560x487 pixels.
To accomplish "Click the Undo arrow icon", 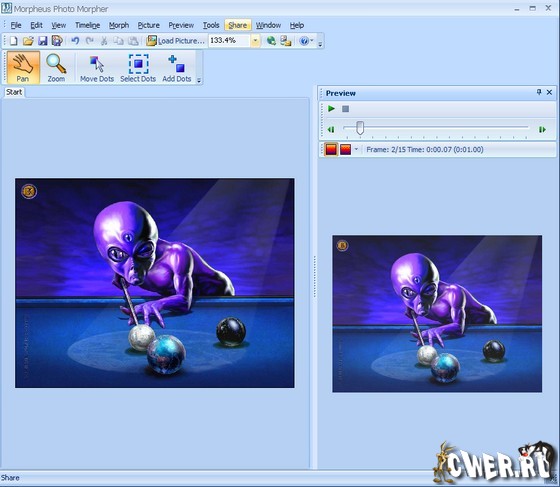I will (75, 41).
